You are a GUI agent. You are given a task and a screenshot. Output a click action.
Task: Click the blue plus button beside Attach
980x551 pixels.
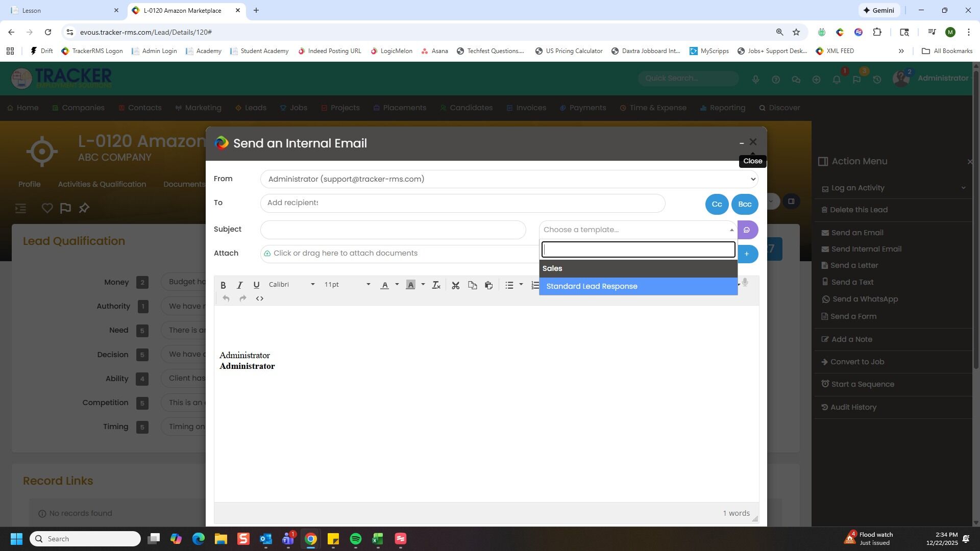[747, 254]
